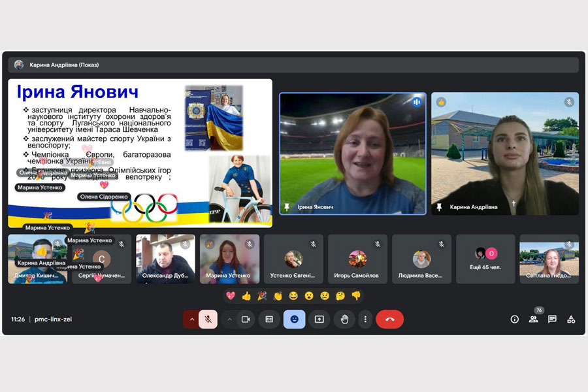
Task: Click muted icon on Устенко Євгені... tile
Action: (314, 244)
